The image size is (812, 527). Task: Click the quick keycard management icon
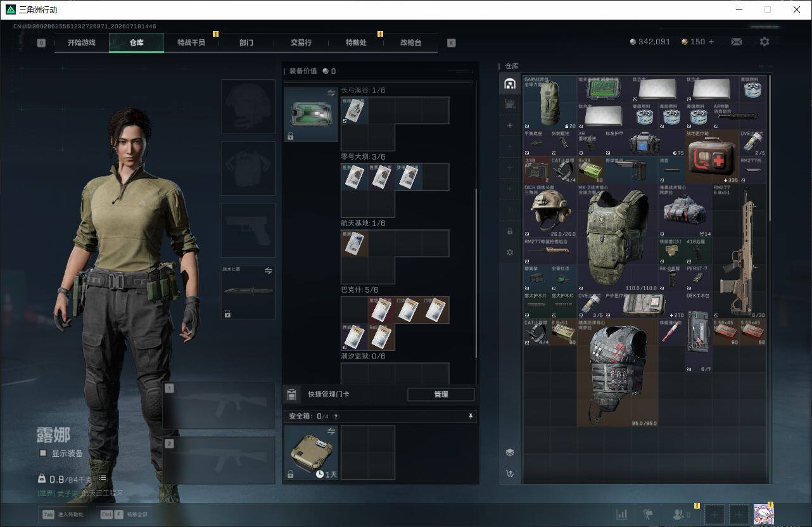tap(291, 395)
